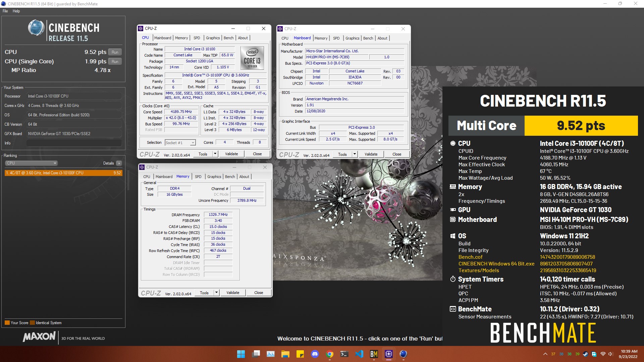Open File Explorer from taskbar
This screenshot has height=362, width=644.
285,354
